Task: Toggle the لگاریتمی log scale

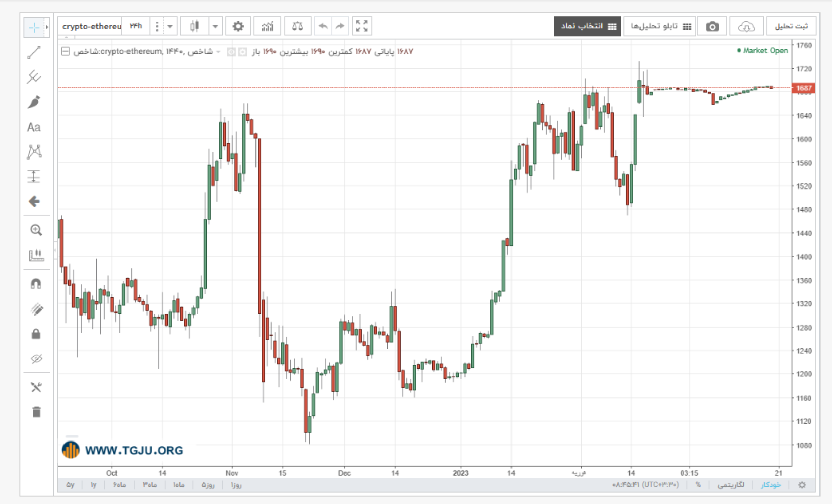Action: click(731, 485)
